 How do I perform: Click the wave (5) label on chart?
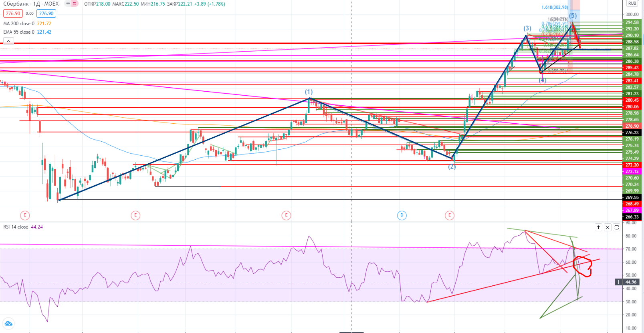tap(573, 16)
